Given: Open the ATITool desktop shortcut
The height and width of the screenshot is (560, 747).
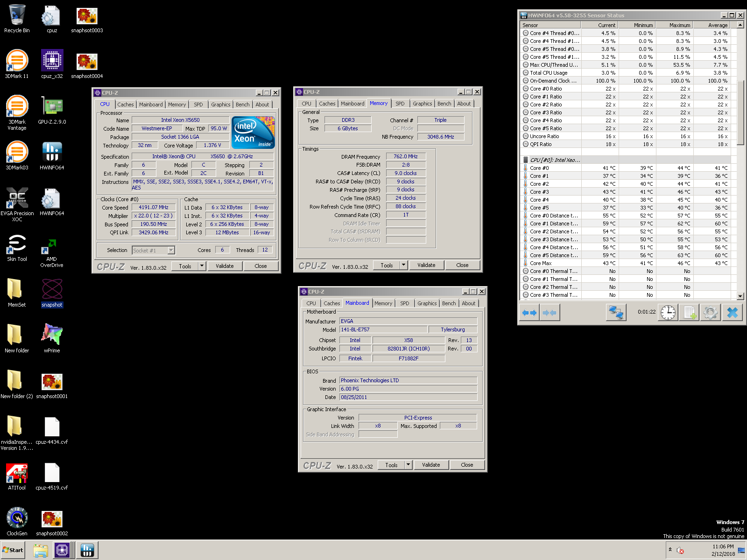Looking at the screenshot, I should 17,476.
